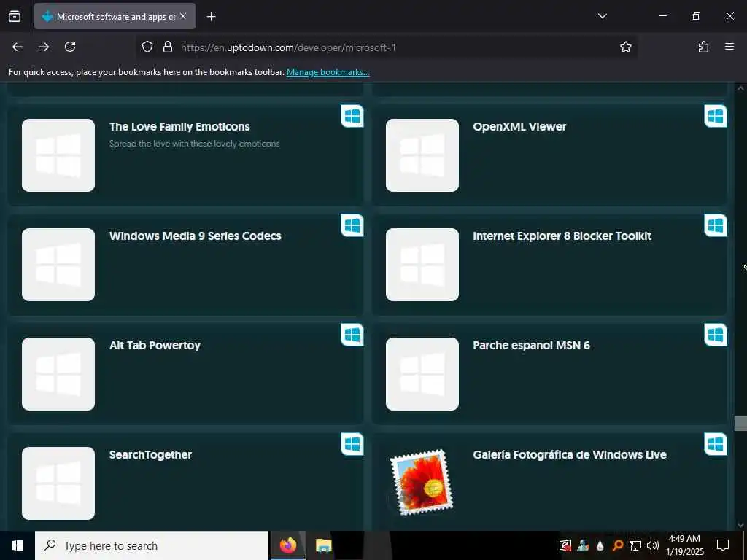The image size is (747, 560).
Task: Open Internet Explorer 8 Blocker Toolkit thumbnail
Action: tap(422, 265)
